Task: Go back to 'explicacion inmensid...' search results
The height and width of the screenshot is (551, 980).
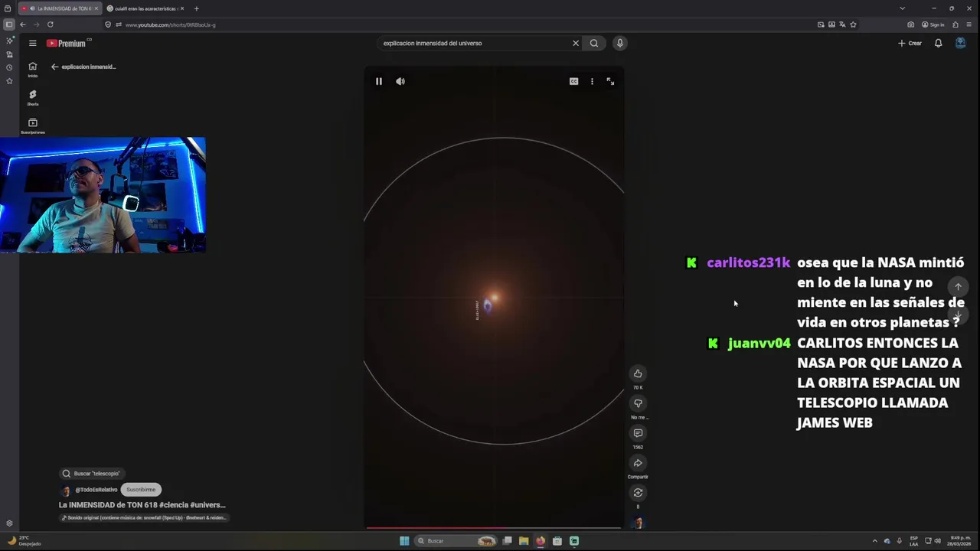Action: click(83, 67)
